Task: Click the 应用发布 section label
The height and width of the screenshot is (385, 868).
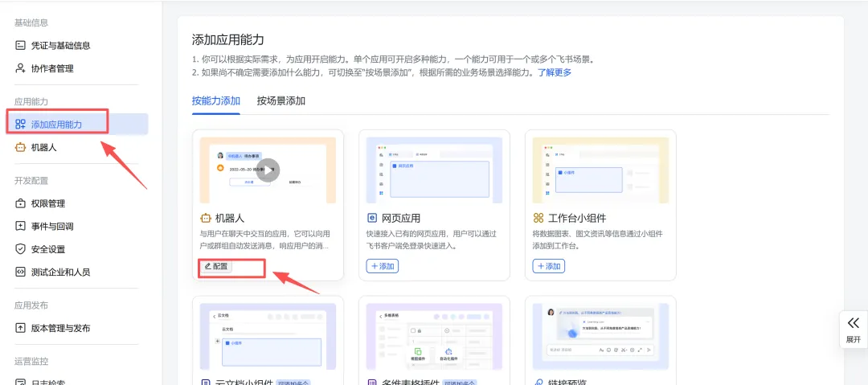Action: [x=31, y=305]
